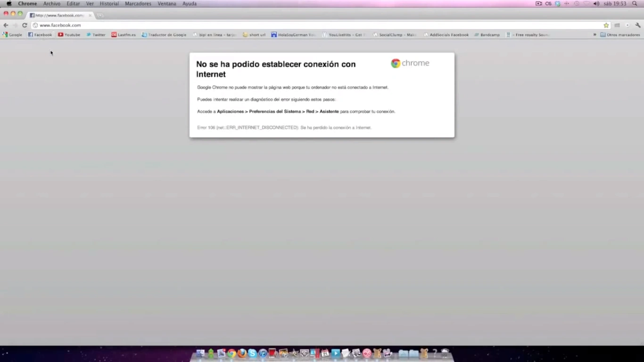Open the Trash in the dock
This screenshot has width=644, height=362.
pos(445,353)
